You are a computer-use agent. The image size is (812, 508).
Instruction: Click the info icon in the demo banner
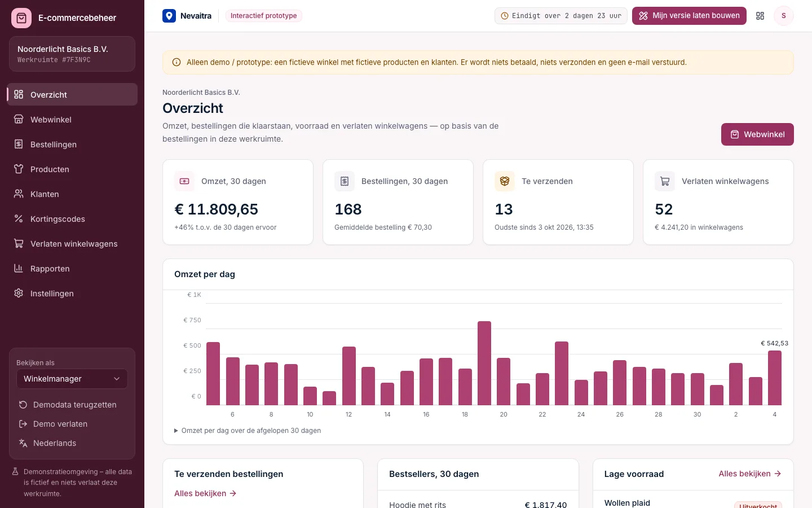tap(176, 63)
